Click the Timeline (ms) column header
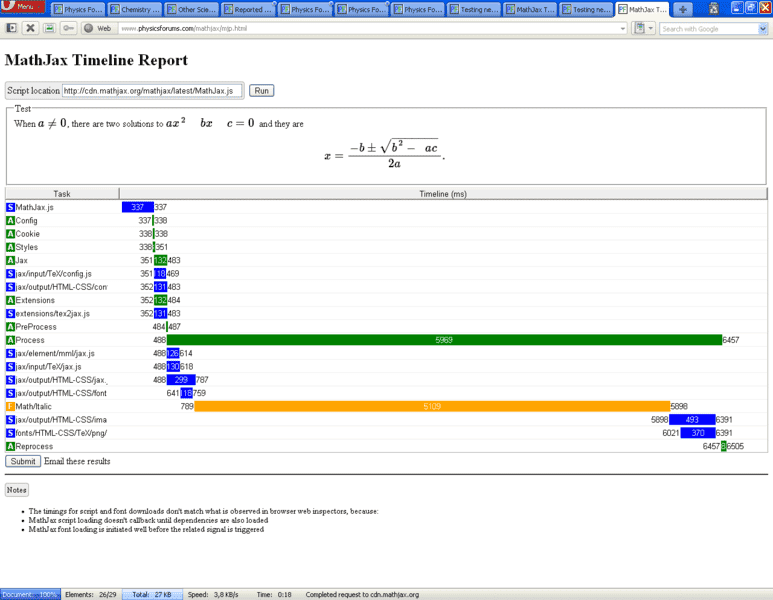This screenshot has width=773, height=600. 443,194
